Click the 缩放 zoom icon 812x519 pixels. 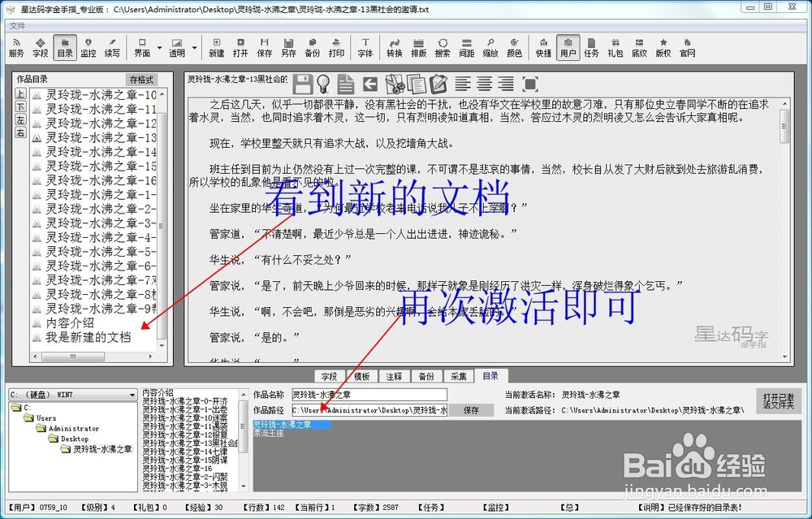pyautogui.click(x=490, y=48)
